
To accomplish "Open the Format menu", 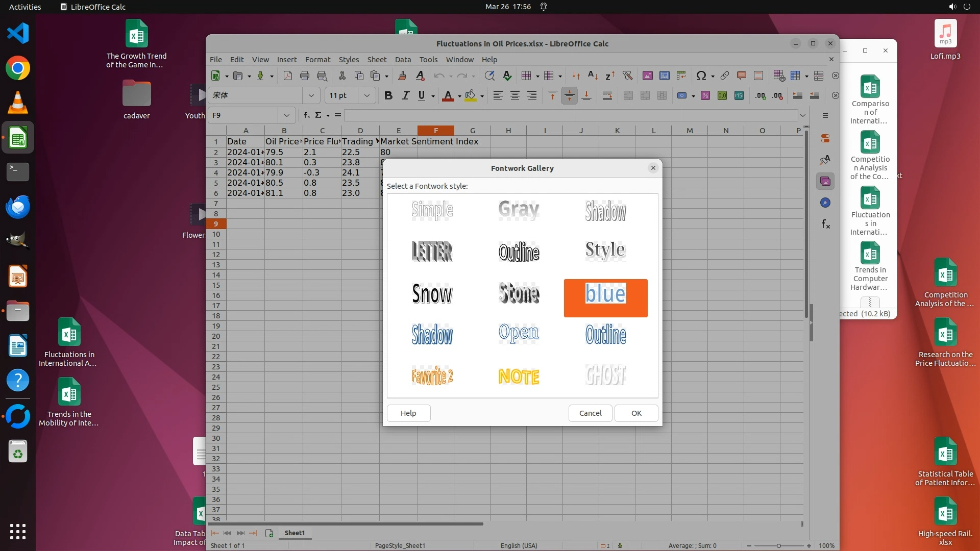I will pos(317,60).
